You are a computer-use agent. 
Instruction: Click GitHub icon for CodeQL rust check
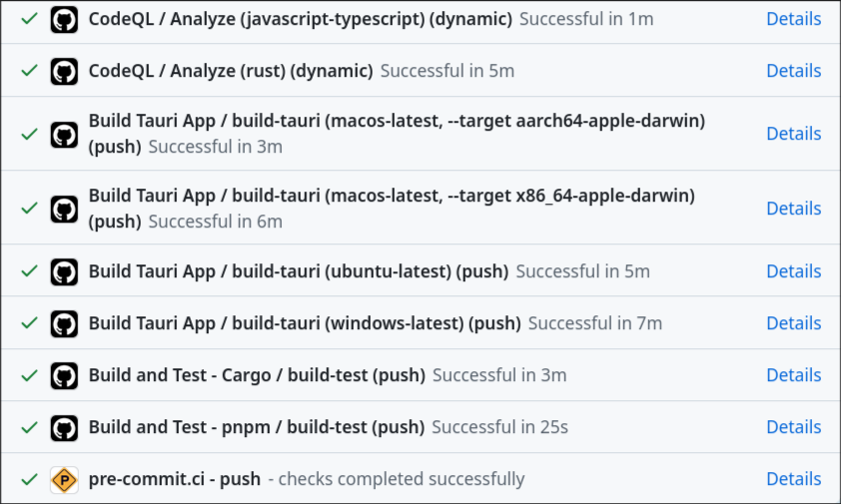tap(64, 71)
